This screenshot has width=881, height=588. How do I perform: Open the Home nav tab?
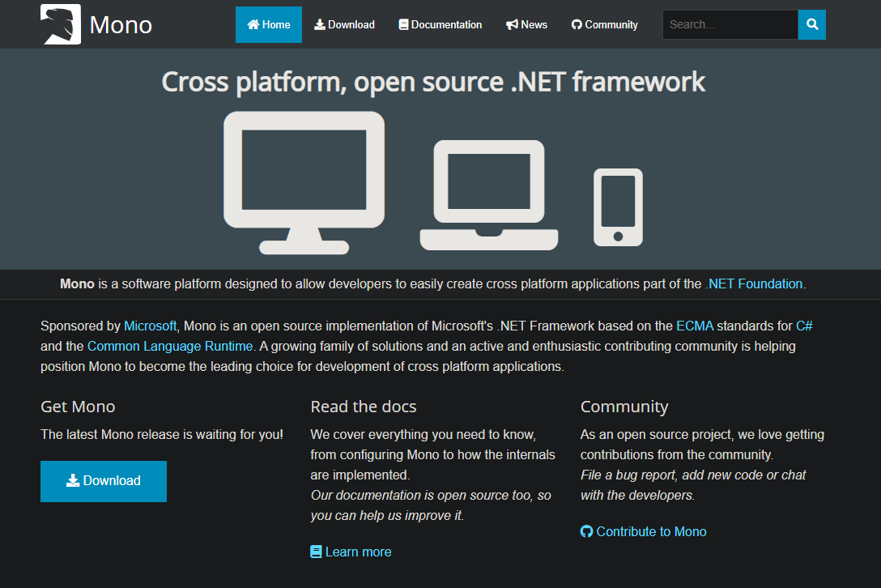pyautogui.click(x=269, y=25)
